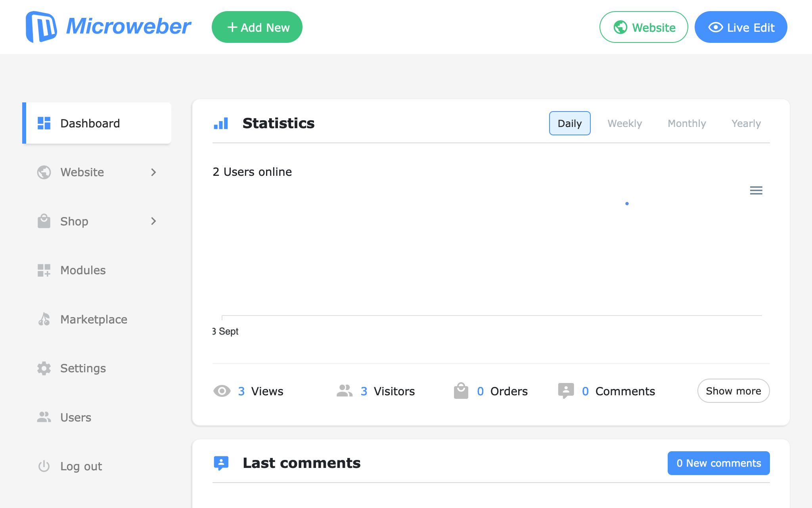
Task: Switch statistics to Monthly view
Action: (687, 123)
